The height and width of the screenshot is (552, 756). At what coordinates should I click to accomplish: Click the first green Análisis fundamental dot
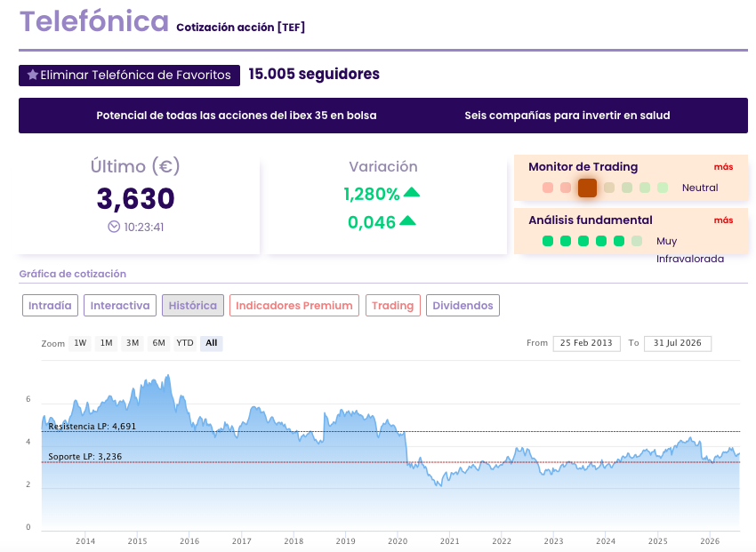point(548,241)
